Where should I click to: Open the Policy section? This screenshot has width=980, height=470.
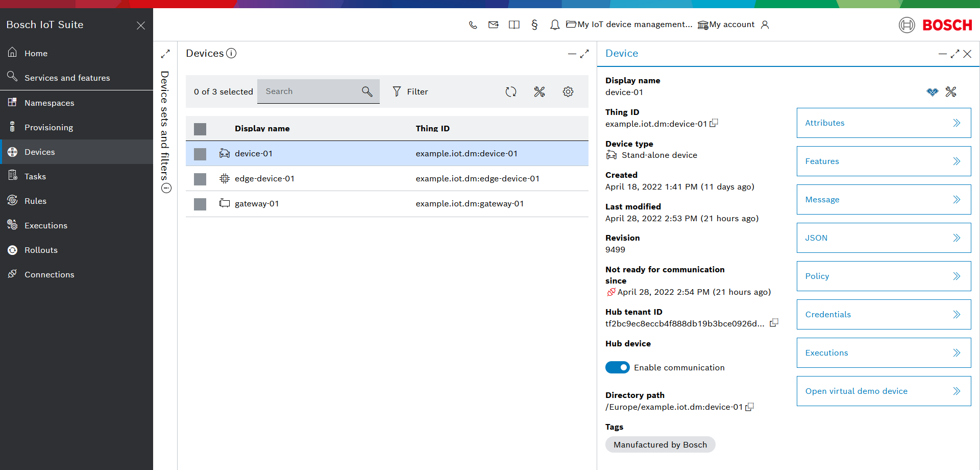point(884,276)
